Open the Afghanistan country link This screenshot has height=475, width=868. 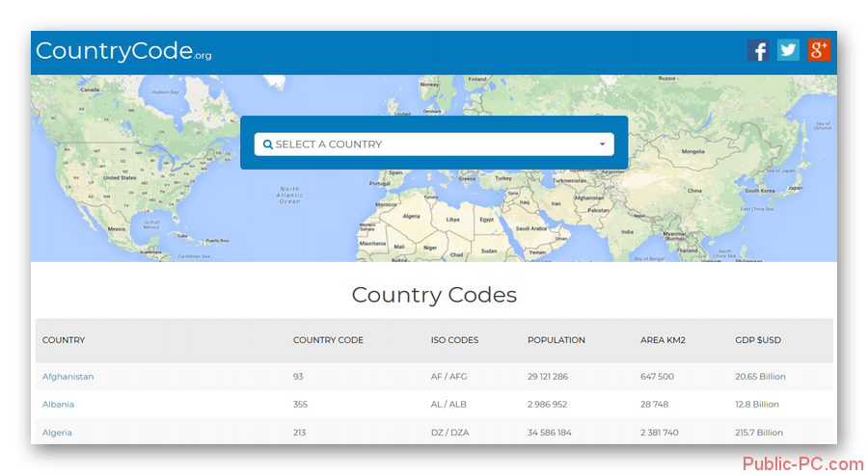coord(68,377)
